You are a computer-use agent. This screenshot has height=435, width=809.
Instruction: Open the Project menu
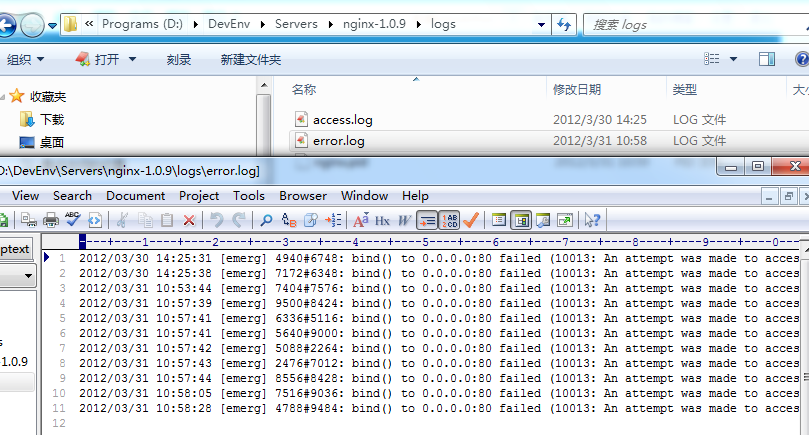(x=199, y=196)
